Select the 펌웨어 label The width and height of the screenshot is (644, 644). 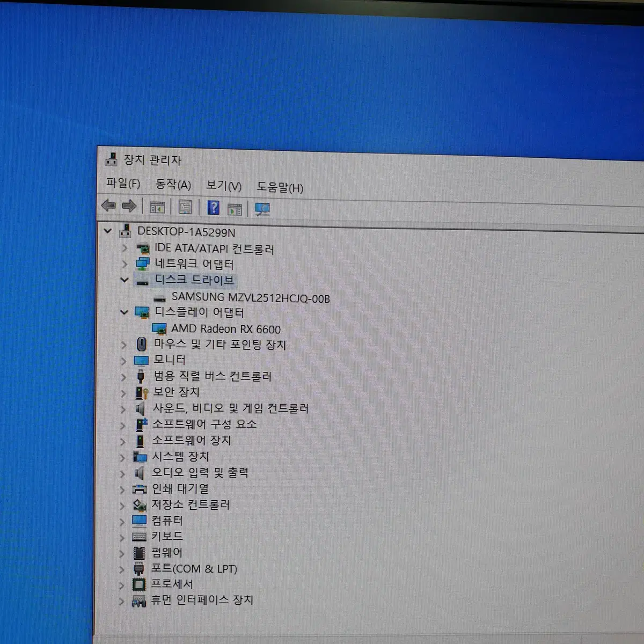point(167,552)
